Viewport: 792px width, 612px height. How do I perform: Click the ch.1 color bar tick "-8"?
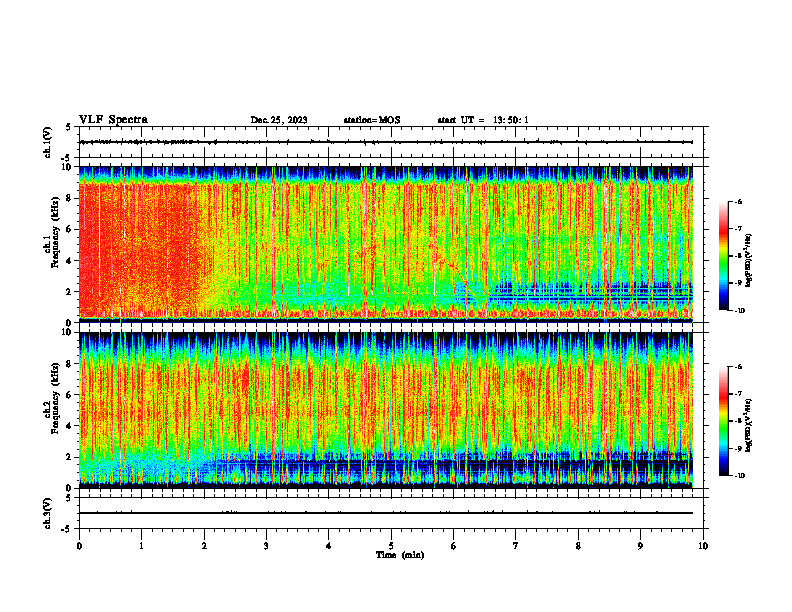pos(738,256)
